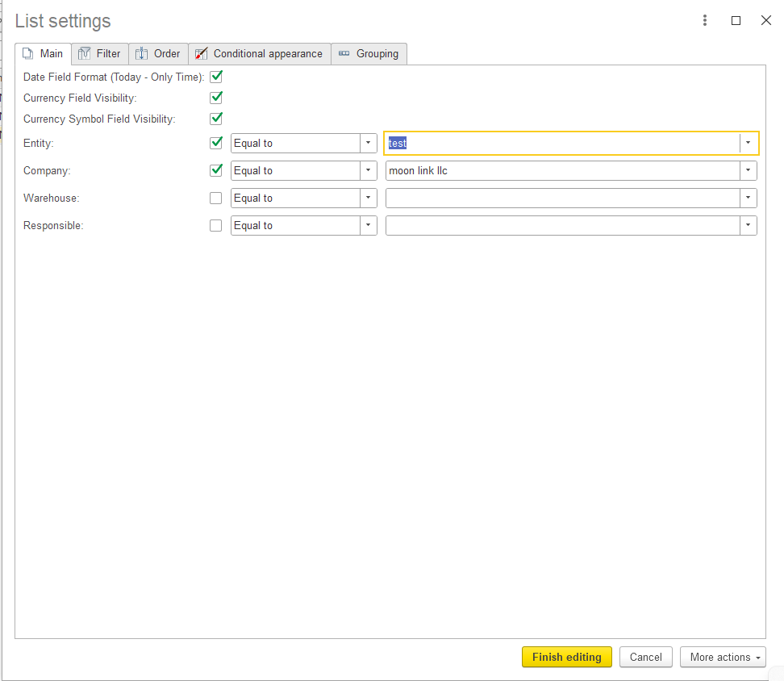Close the List settings dialog
The width and height of the screenshot is (784, 681).
coord(766,20)
